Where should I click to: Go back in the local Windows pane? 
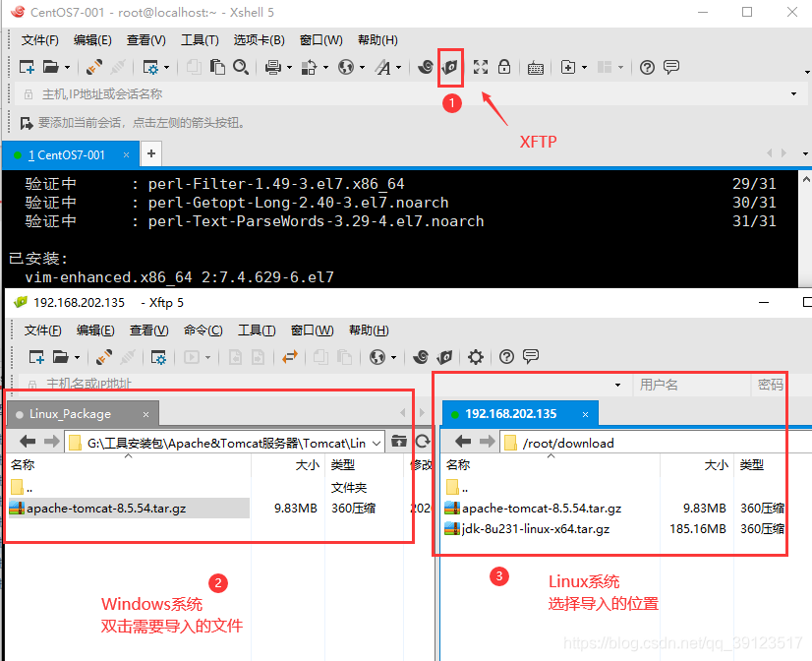click(x=28, y=442)
